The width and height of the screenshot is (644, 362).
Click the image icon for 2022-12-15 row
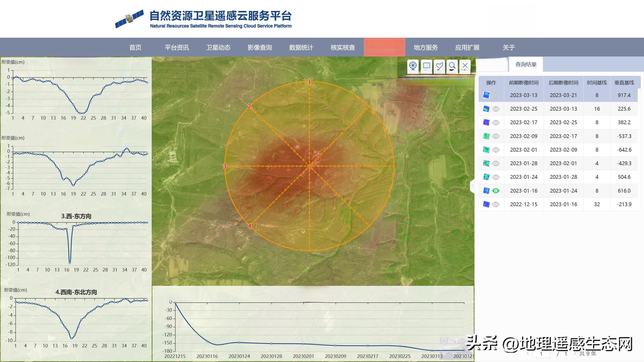[486, 204]
